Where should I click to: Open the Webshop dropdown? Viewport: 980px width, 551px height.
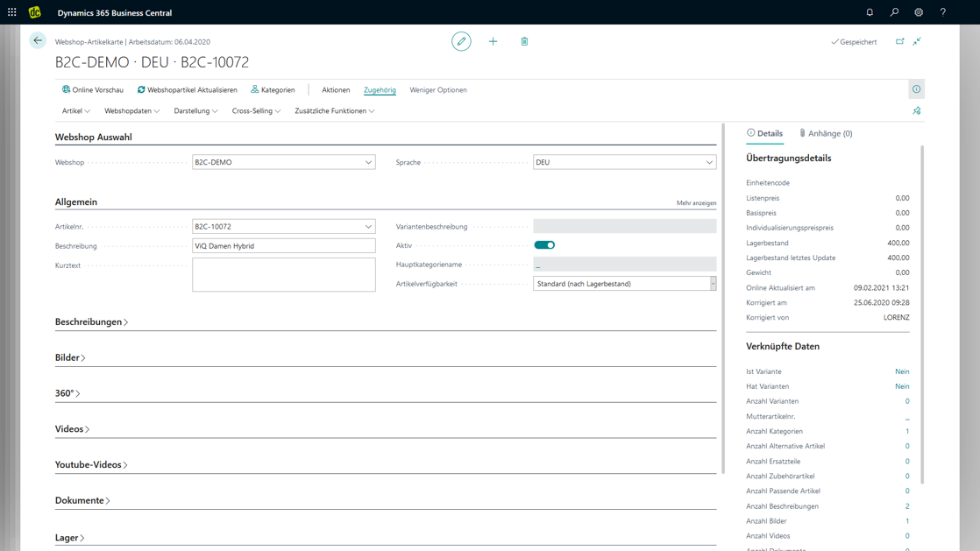(x=368, y=162)
